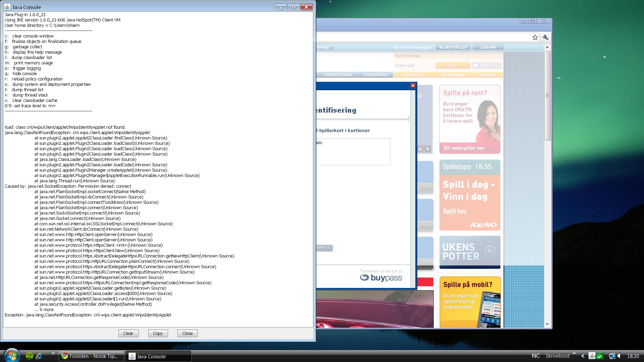Open the UNDERHOLDNING menu tab

point(338,75)
